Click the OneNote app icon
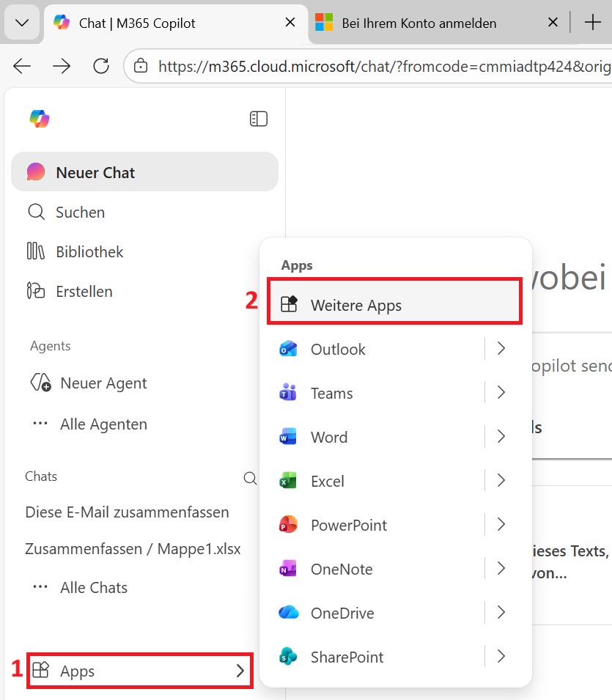The height and width of the screenshot is (700, 612). 288,570
